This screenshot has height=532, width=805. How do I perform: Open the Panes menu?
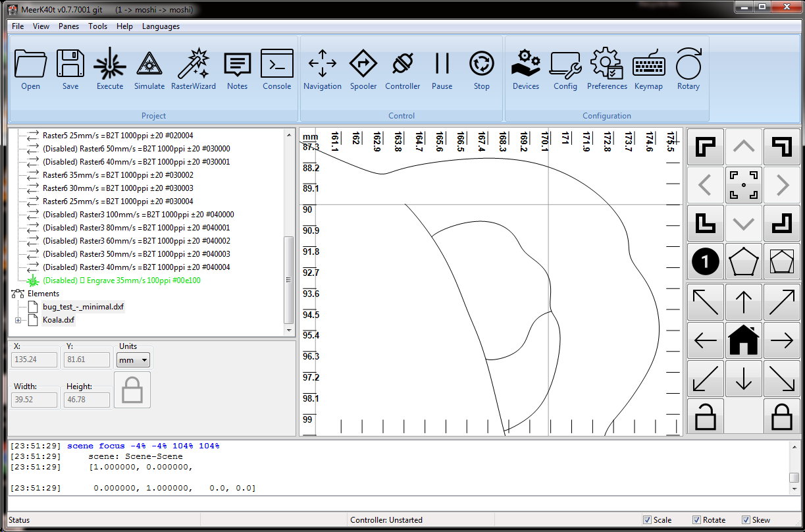[68, 26]
